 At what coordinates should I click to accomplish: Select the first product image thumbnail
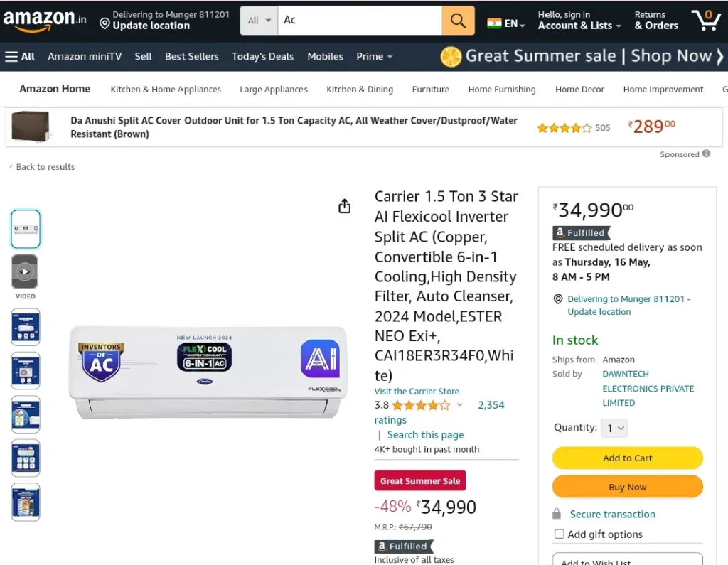coord(26,229)
